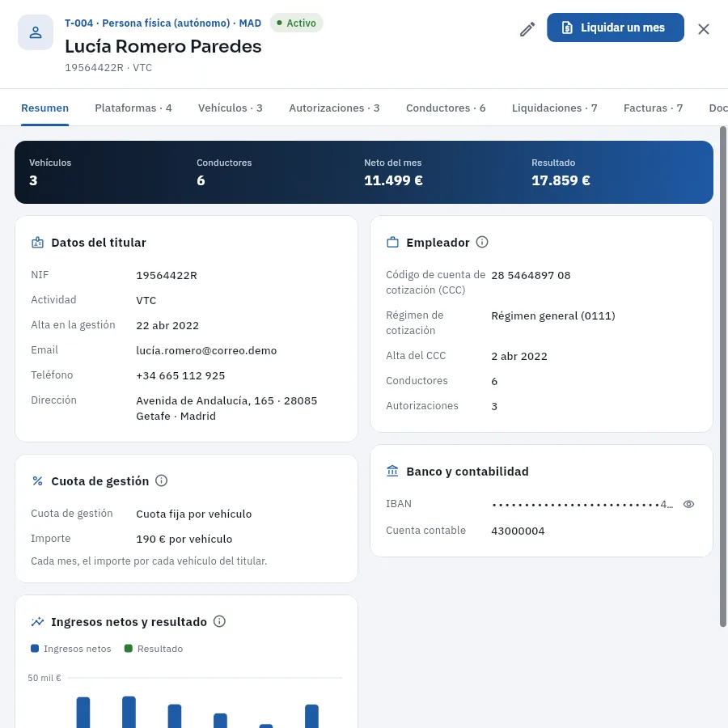Click the Alta en la gestión date 22 abr 2022
The width and height of the screenshot is (728, 728).
[x=167, y=325]
